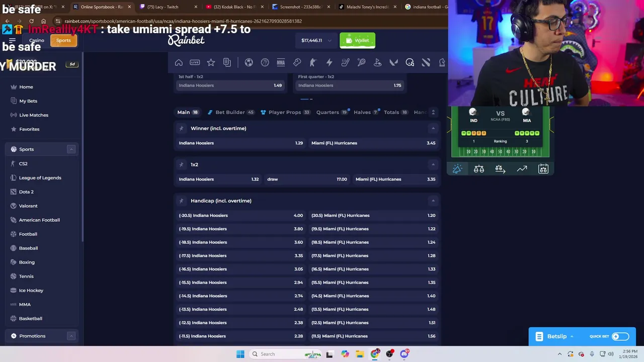Open the LIVE events icon

click(x=195, y=62)
